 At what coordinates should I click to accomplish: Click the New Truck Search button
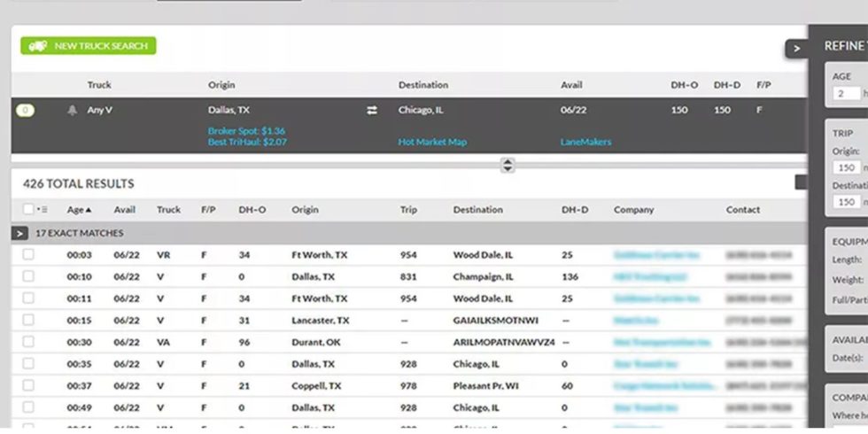pos(89,46)
